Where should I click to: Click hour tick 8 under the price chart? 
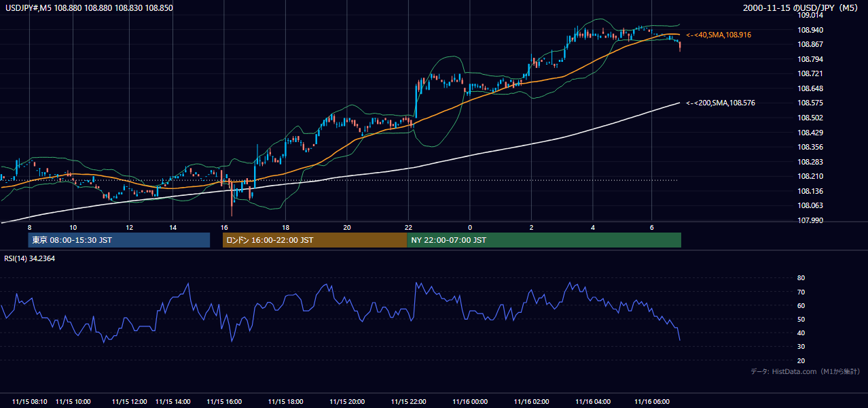29,227
